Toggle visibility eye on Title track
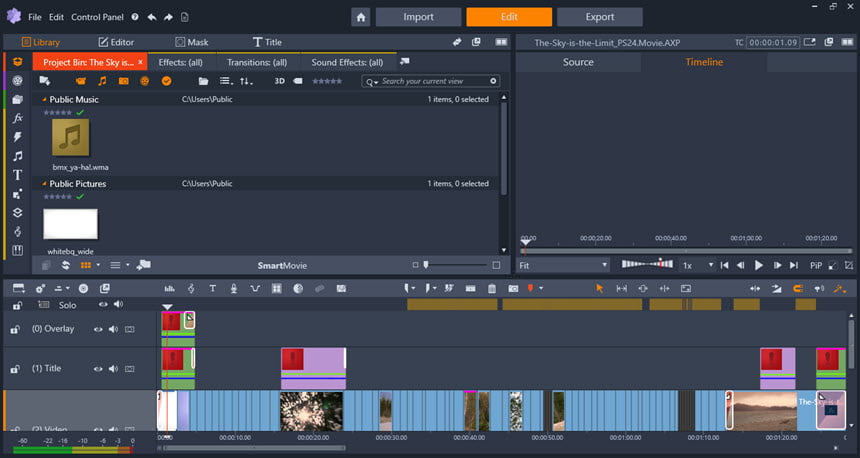Screen dimensions: 860x458 (98, 369)
